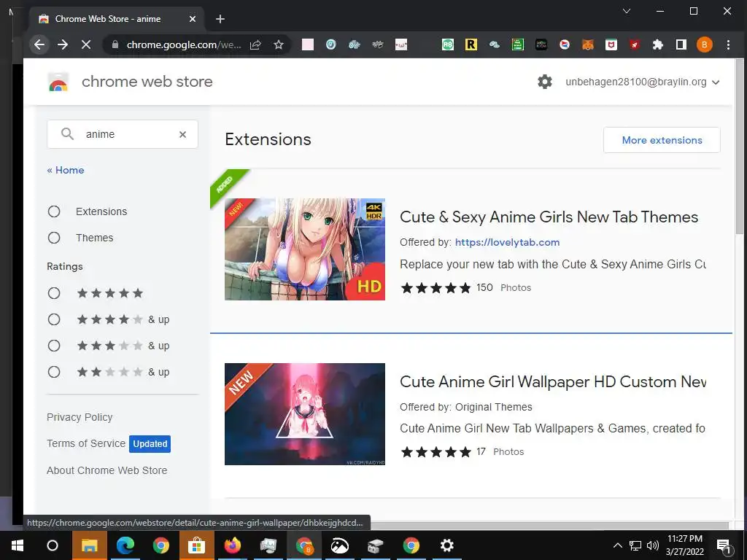Open About Chrome Web Store link
The width and height of the screenshot is (747, 560).
click(x=107, y=470)
